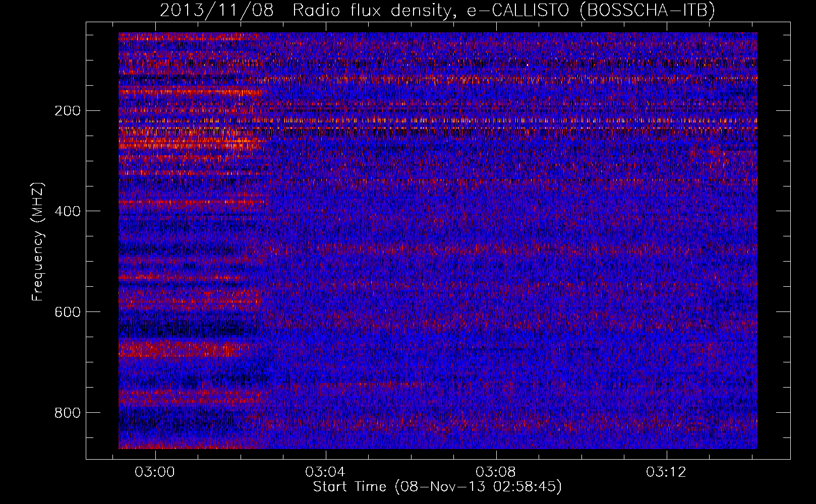Click the 03:12 time tick label
816x504 pixels.
[666, 472]
